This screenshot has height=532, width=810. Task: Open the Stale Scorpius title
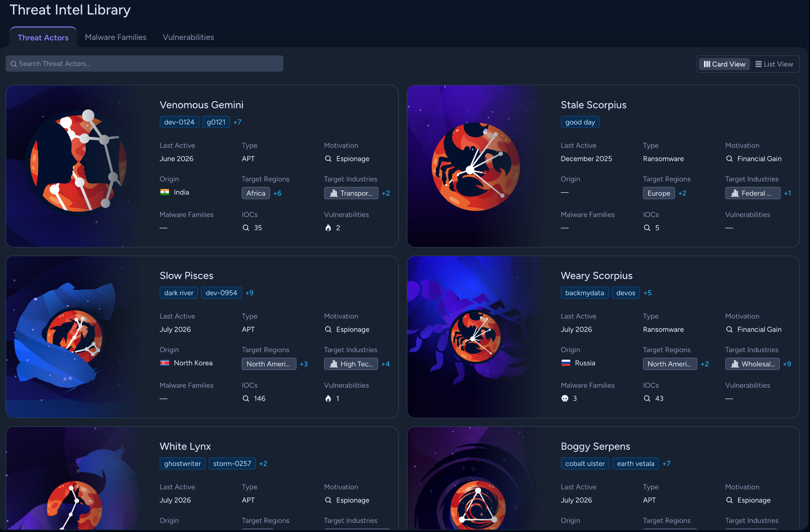click(593, 105)
